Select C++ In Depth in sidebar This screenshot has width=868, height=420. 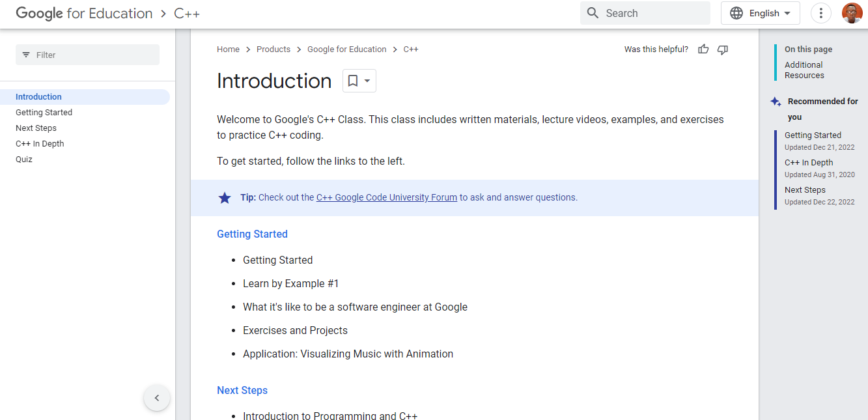click(40, 144)
